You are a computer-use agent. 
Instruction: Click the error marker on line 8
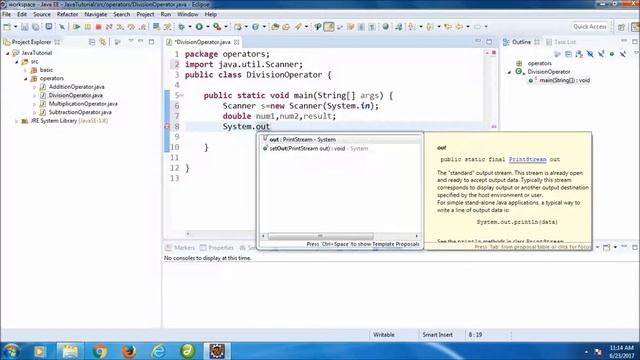click(167, 127)
